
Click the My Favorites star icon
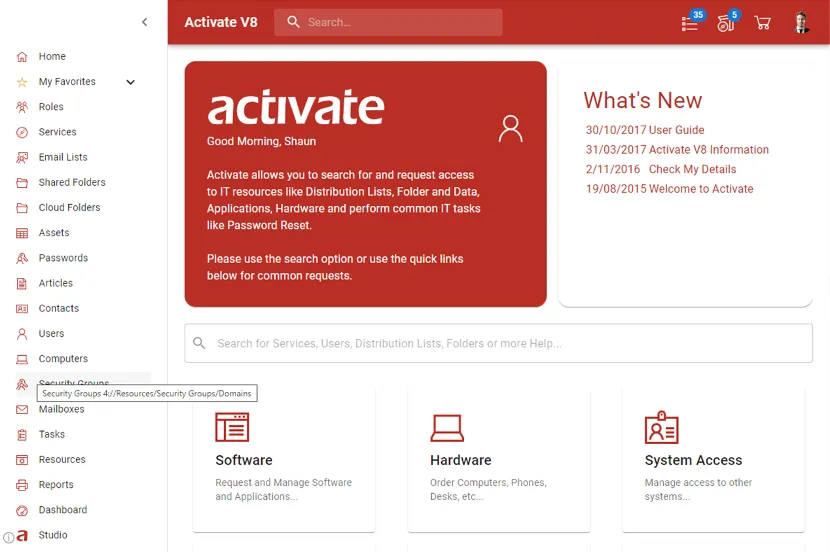22,82
